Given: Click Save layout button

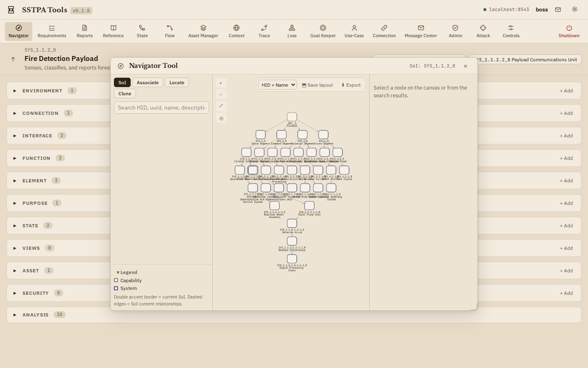Looking at the screenshot, I should coord(317,85).
